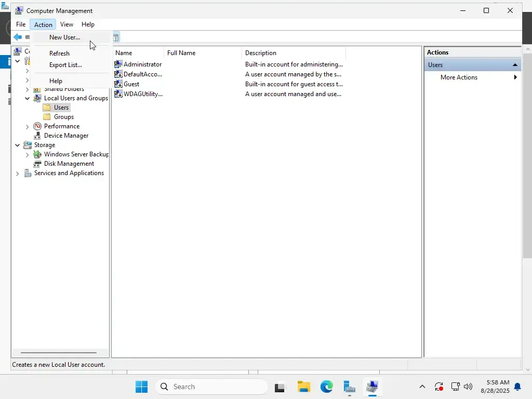Click the DefaultAccount user icon
This screenshot has width=532, height=399.
pyautogui.click(x=118, y=74)
